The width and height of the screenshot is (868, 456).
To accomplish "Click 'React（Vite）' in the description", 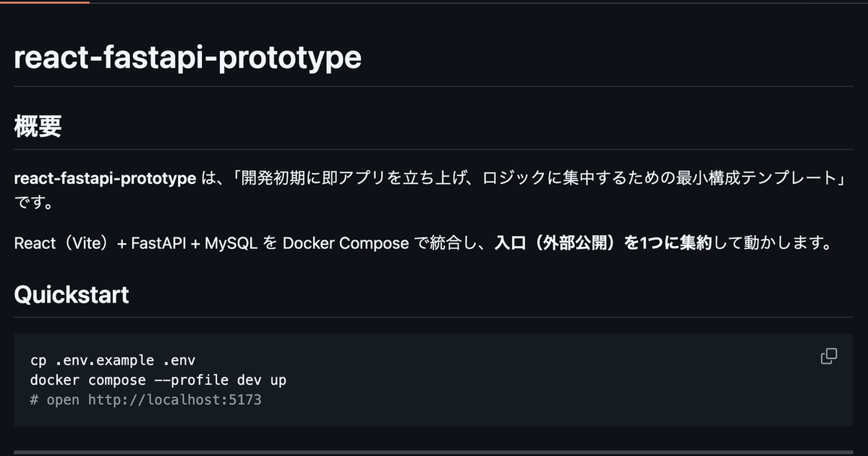I will click(x=63, y=243).
